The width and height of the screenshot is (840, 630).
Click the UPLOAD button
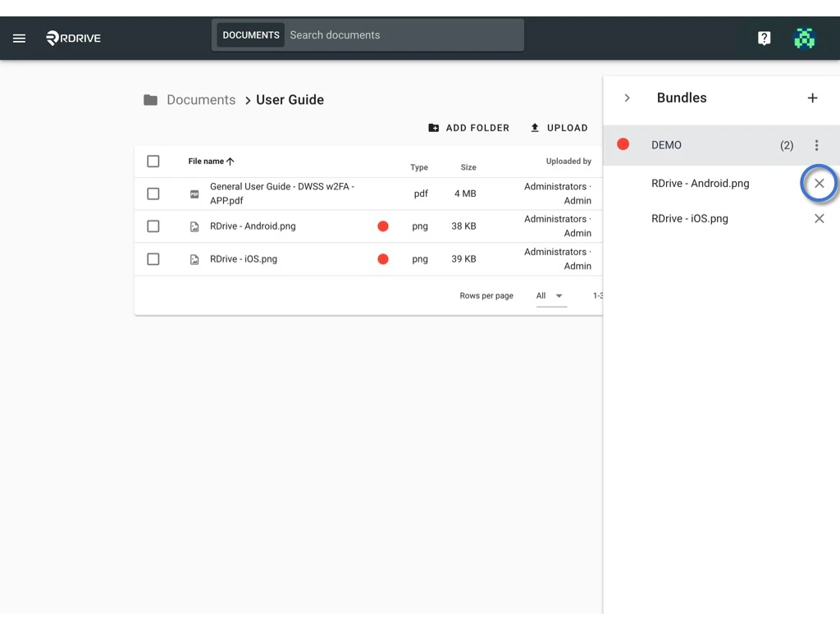[x=559, y=128]
